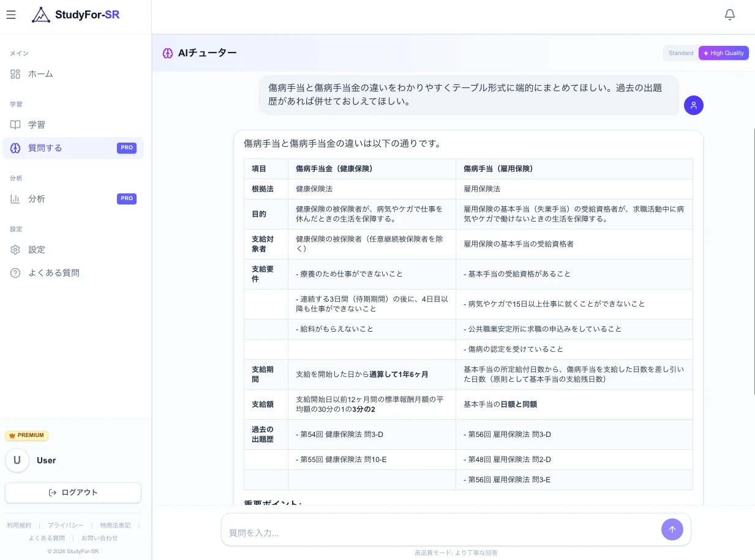Screen dimensions: 755x560
Task: Switch to Standard quality mode
Action: (681, 53)
